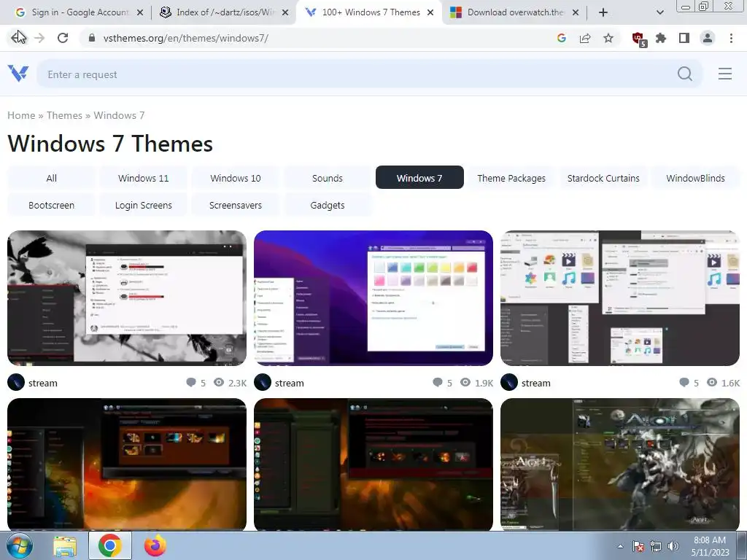
Task: Go back using the browser back arrow
Action: (18, 38)
